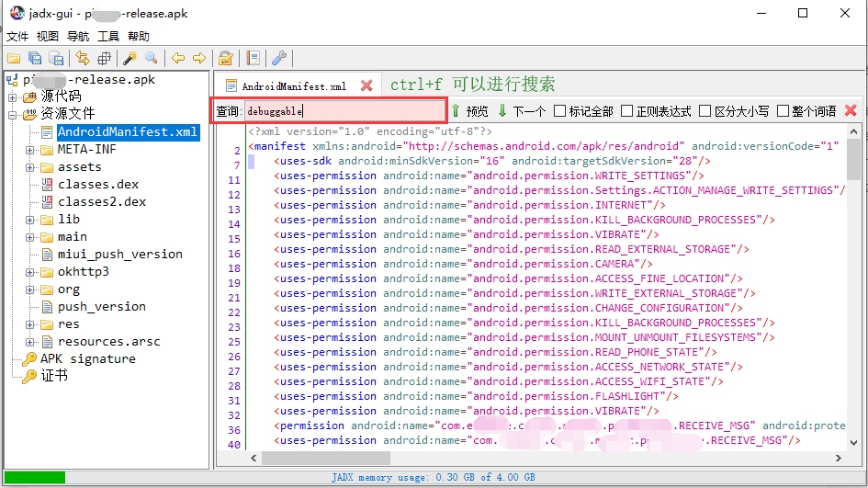Click the save all toolbar icon
Image resolution: width=868 pixels, height=488 pixels.
pos(35,58)
